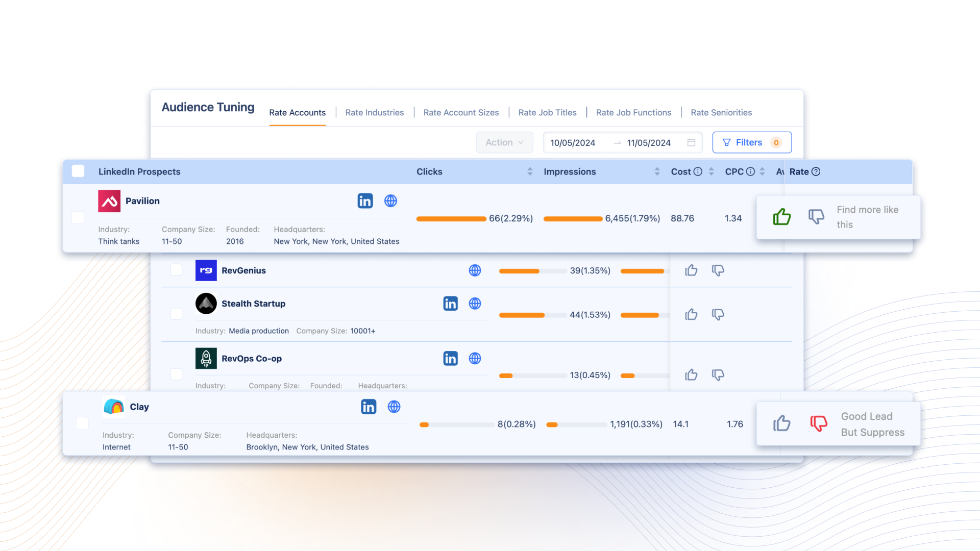The image size is (980, 551).
Task: Switch to the Rate Industries tab
Action: pos(374,112)
